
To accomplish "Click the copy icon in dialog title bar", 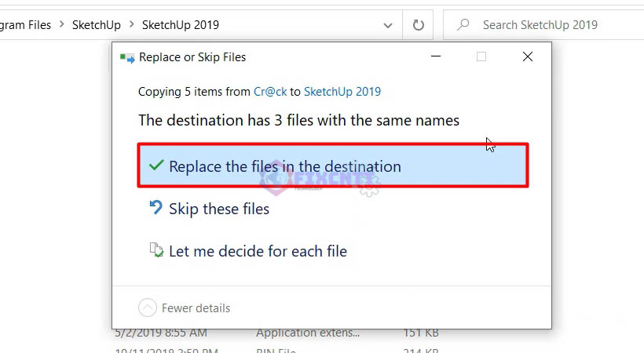I will click(x=126, y=57).
